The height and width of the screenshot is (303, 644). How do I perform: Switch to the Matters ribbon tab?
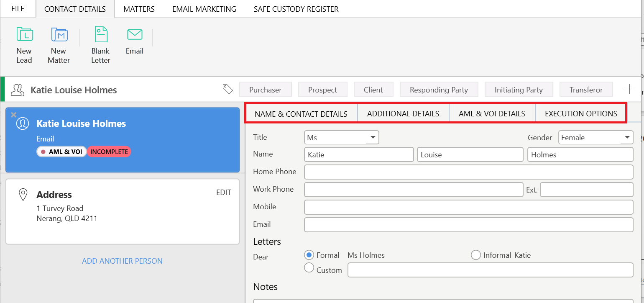pyautogui.click(x=139, y=9)
